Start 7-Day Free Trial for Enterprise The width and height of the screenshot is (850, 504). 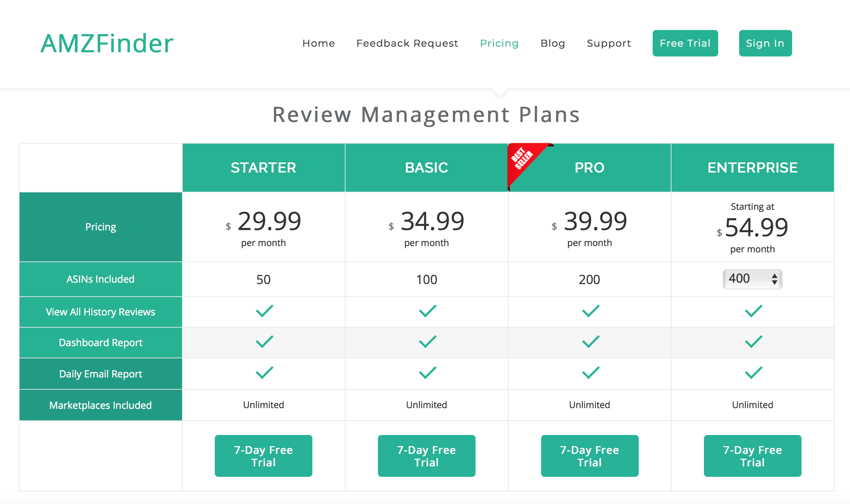click(753, 456)
